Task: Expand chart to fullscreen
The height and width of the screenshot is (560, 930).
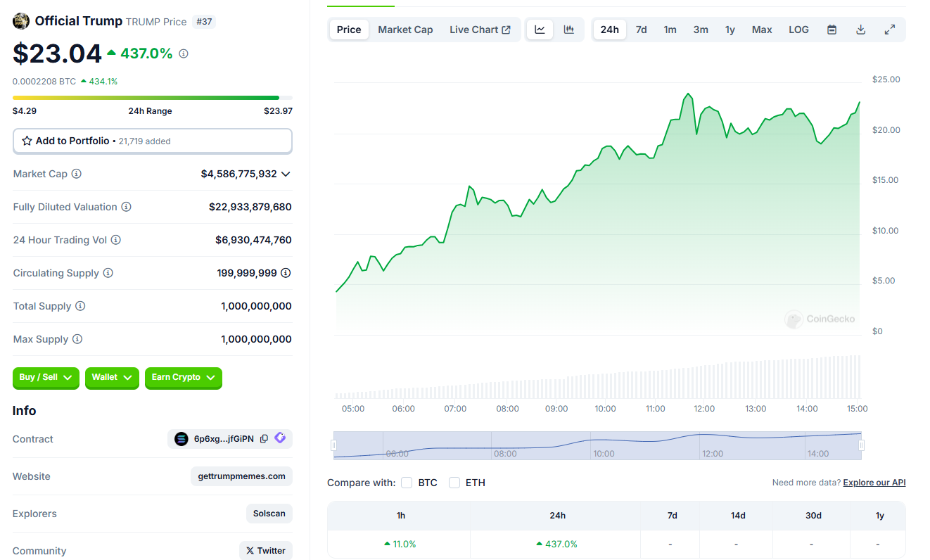Action: (x=889, y=30)
